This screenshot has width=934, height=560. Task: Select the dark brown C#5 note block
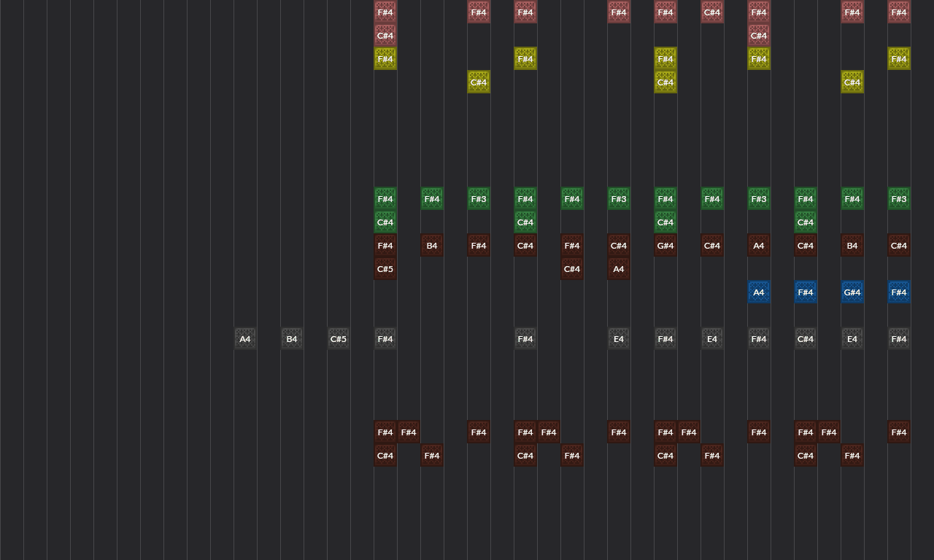[385, 269]
